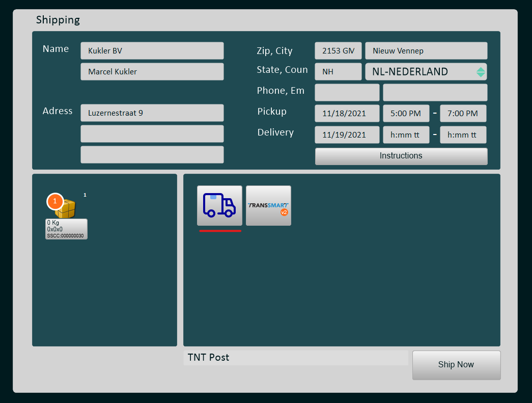Edit the zip code field 2153 GN
This screenshot has width=532, height=403.
click(338, 51)
